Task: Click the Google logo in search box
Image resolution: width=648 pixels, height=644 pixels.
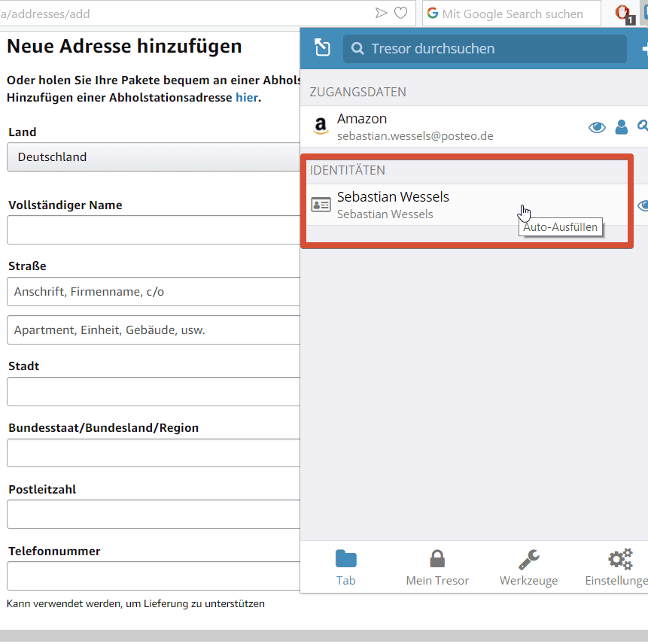Action: pos(432,14)
